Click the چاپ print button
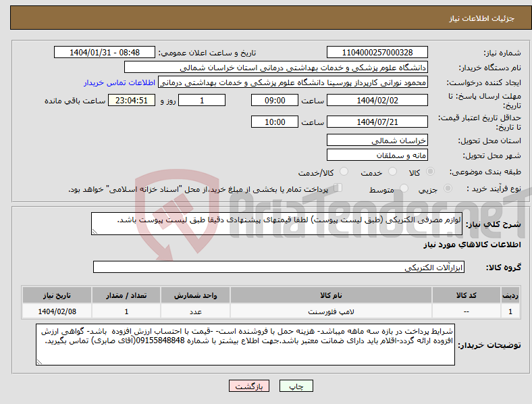The height and width of the screenshot is (404, 532). [x=296, y=386]
